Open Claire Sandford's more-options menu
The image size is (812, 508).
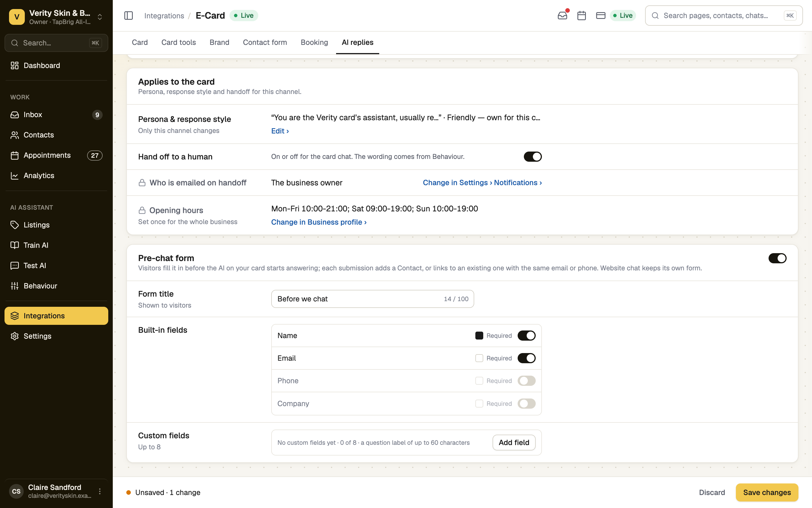100,491
